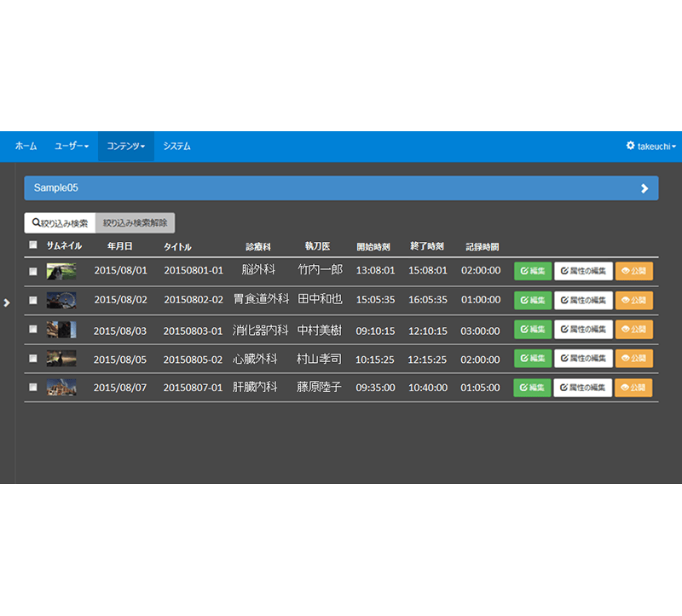
Task: Open thumbnail of the 2015/08/03 record
Action: [61, 330]
